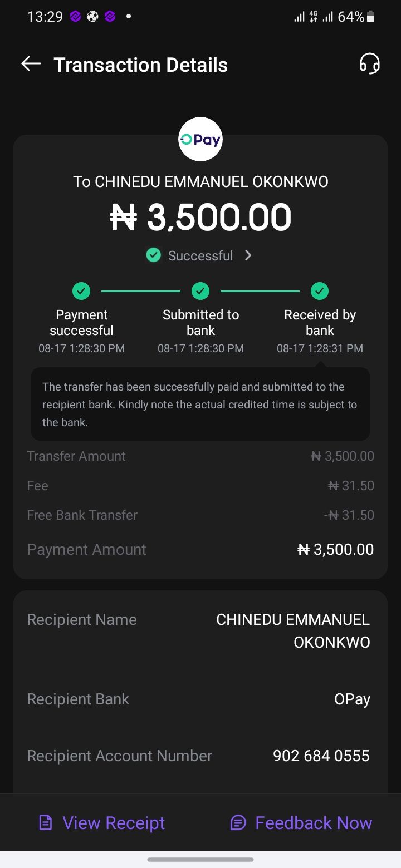Tap the back arrow icon

[x=31, y=64]
